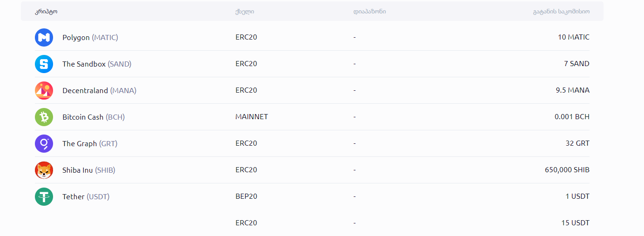The width and height of the screenshot is (644, 236).
Task: Click the ქსელი column header
Action: (x=245, y=11)
